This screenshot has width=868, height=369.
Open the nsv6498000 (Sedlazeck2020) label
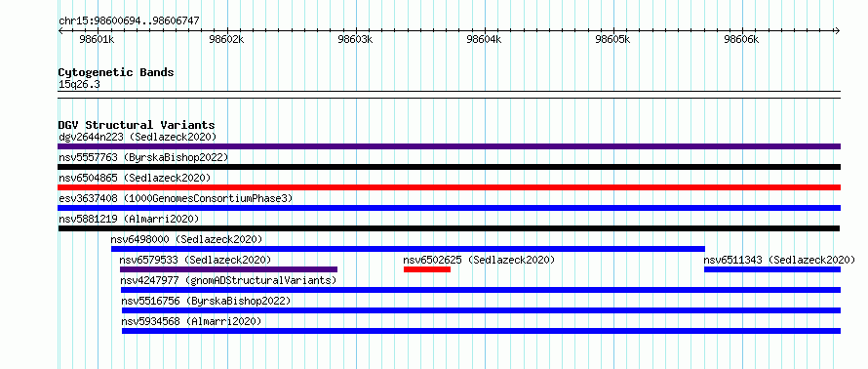[186, 239]
